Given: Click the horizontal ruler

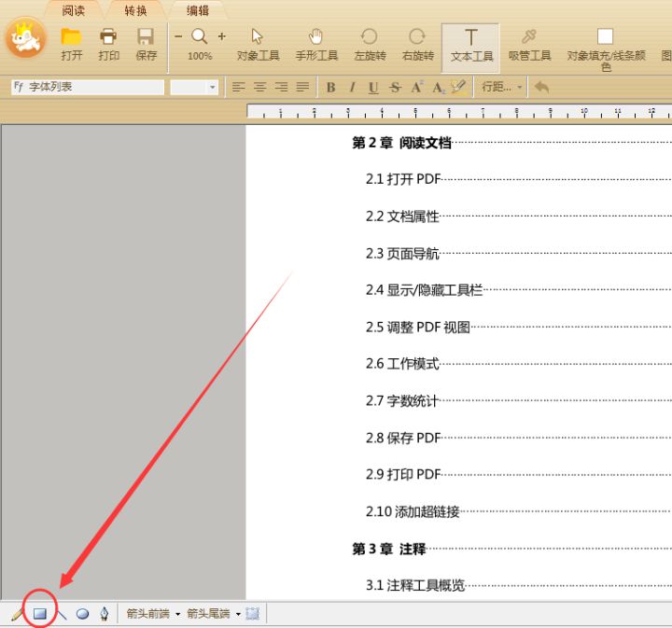Looking at the screenshot, I should pos(459,111).
